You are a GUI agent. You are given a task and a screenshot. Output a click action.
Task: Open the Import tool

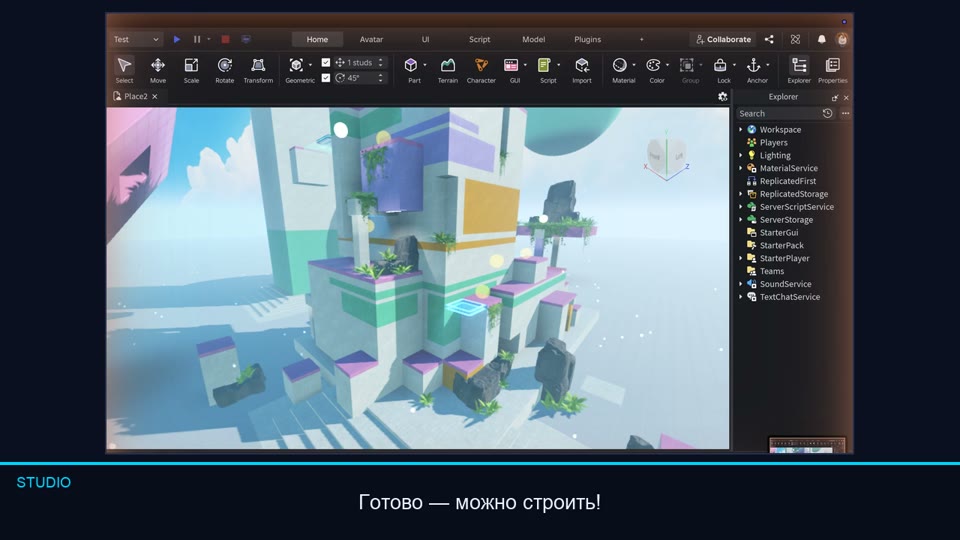(x=582, y=70)
